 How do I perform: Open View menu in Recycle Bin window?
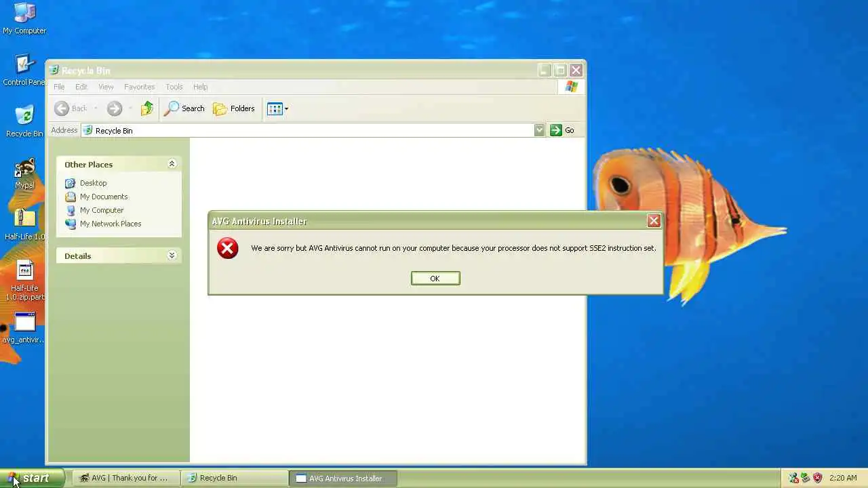pos(106,87)
